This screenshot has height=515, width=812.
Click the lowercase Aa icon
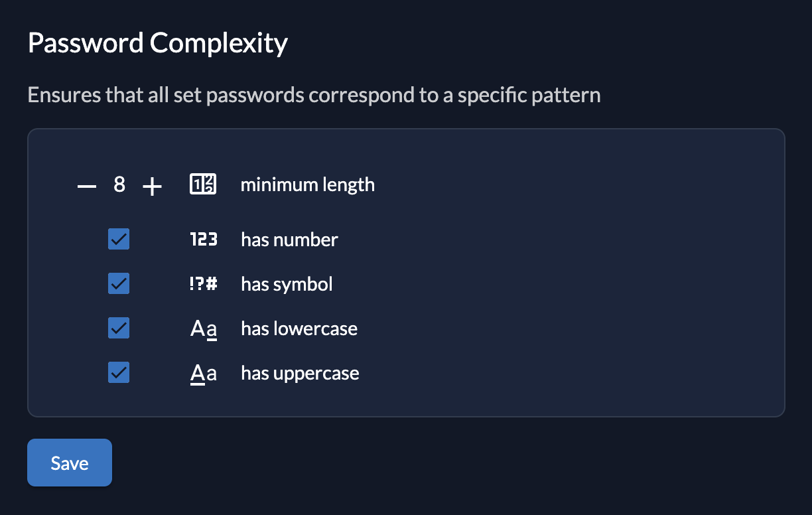[x=203, y=328]
